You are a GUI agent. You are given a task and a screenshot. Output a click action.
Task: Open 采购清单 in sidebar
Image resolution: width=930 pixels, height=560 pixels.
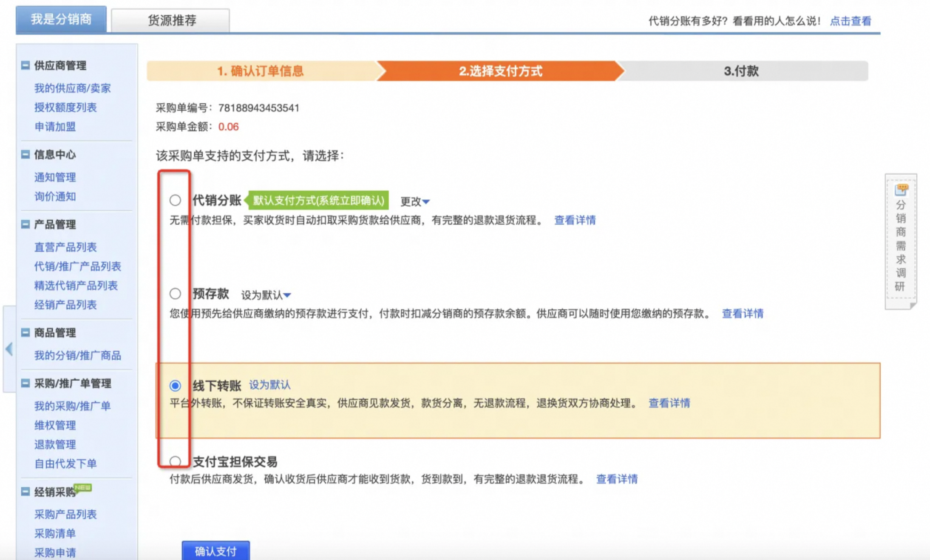coord(55,533)
